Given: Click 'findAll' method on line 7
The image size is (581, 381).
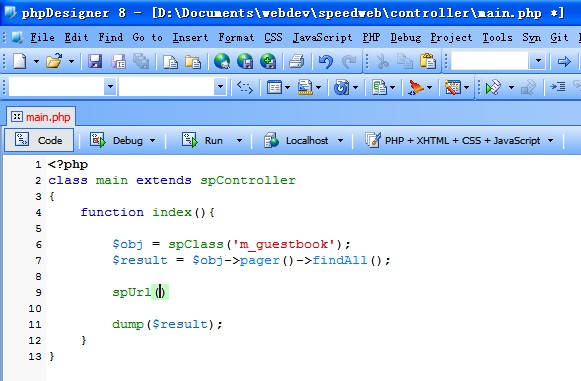Looking at the screenshot, I should click(x=340, y=260).
